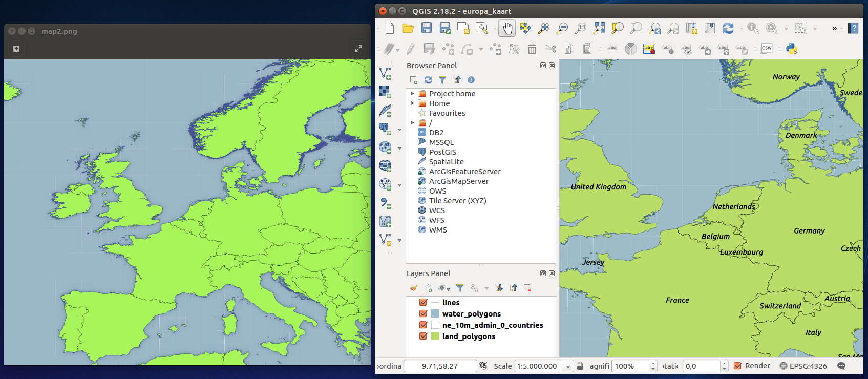Select the Pan Map hand tool
The height and width of the screenshot is (379, 868).
point(507,28)
